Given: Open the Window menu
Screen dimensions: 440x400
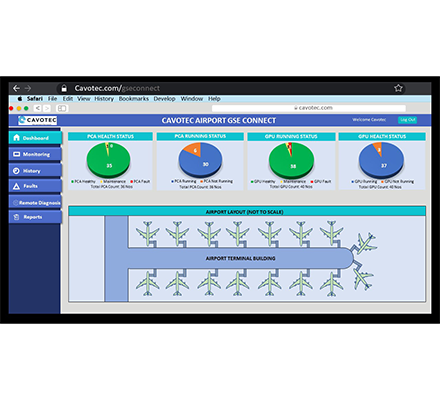Looking at the screenshot, I should point(192,99).
